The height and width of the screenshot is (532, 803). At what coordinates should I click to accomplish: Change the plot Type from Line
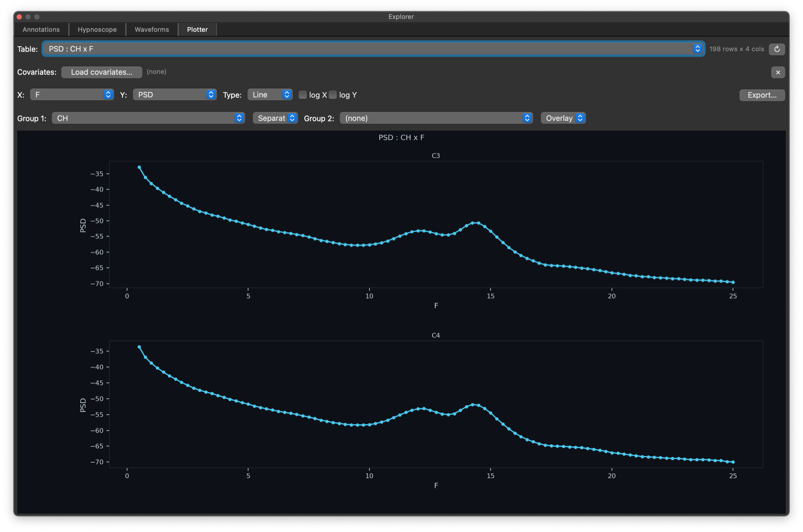tap(270, 95)
